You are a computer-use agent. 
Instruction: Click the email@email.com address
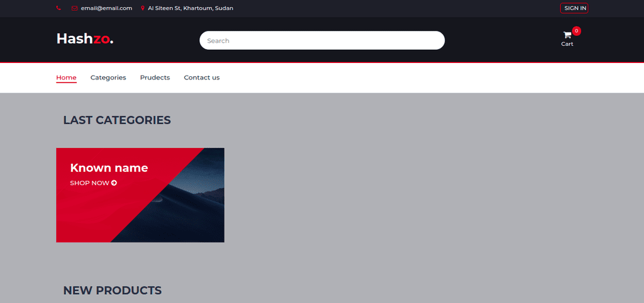pyautogui.click(x=106, y=8)
